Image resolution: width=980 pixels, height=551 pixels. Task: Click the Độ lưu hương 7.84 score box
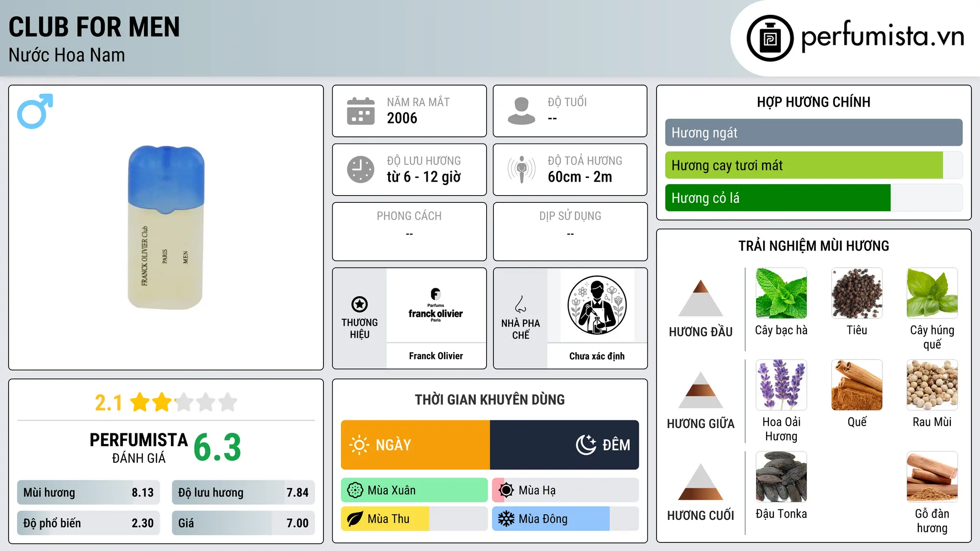point(243,493)
